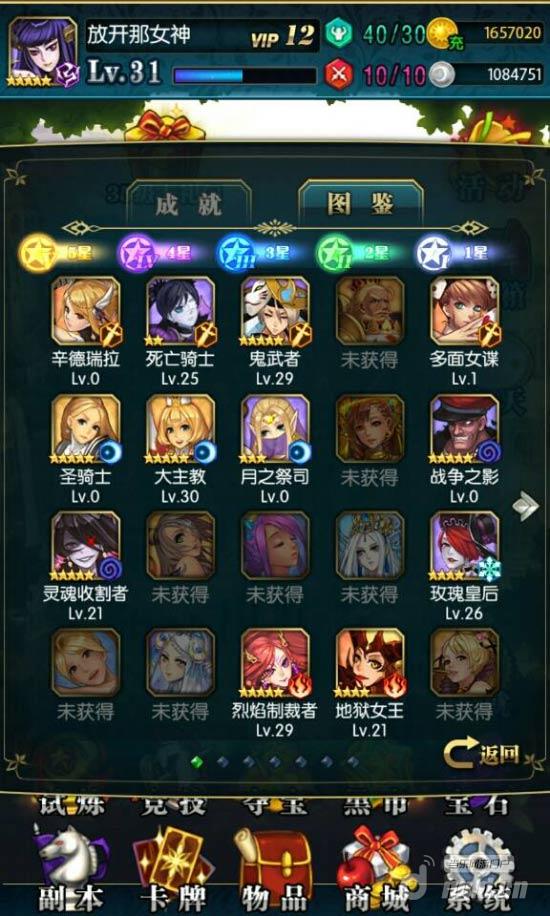
Task: Switch to the 图鉴 codex tab
Action: [360, 203]
